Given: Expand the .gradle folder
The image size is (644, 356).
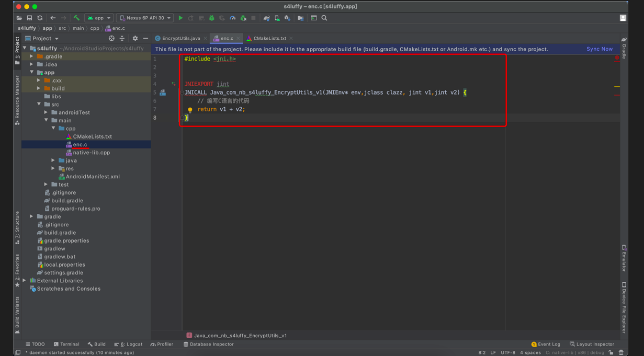Looking at the screenshot, I should tap(31, 56).
